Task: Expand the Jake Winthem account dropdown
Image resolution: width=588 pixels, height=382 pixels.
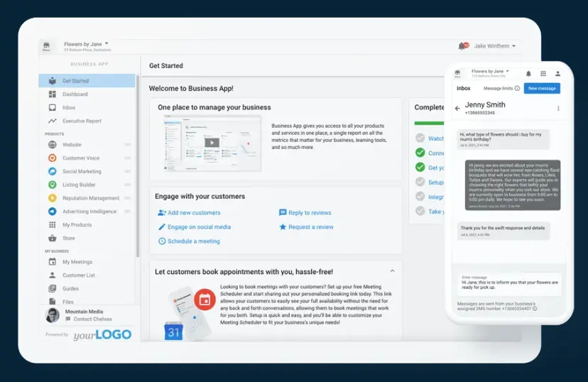Action: 494,46
